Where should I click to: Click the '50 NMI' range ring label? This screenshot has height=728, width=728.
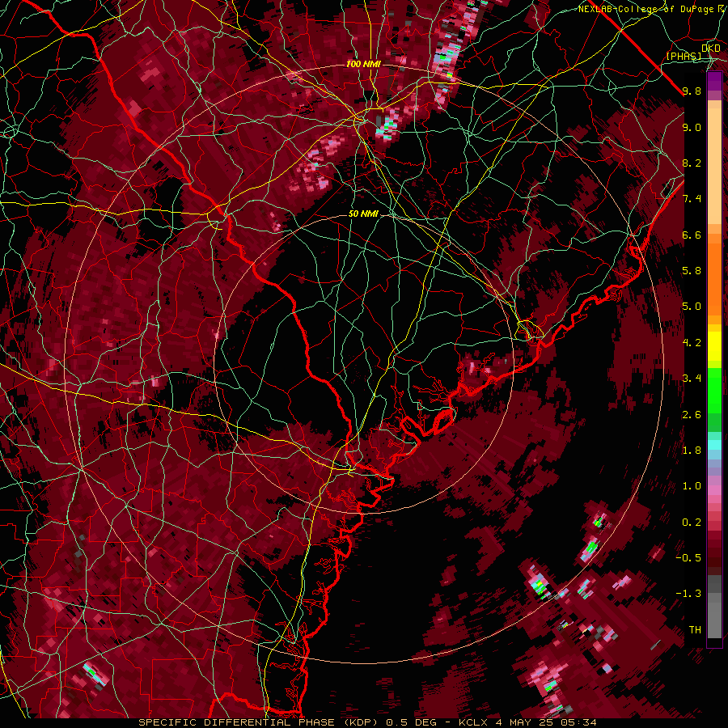click(x=363, y=214)
